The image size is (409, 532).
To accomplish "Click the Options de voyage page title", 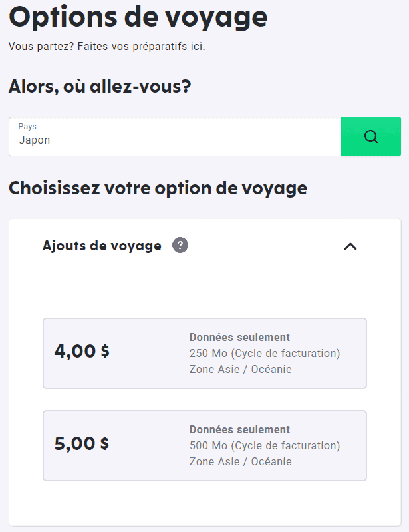I will coord(138,17).
